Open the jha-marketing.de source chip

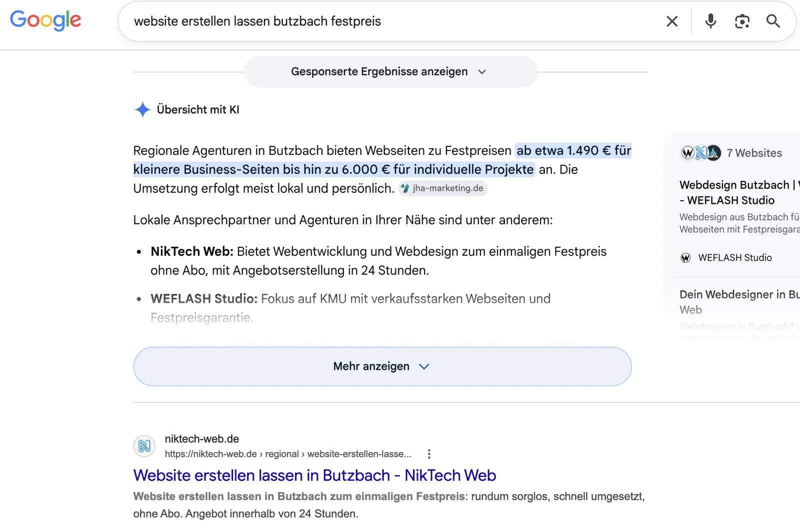443,188
